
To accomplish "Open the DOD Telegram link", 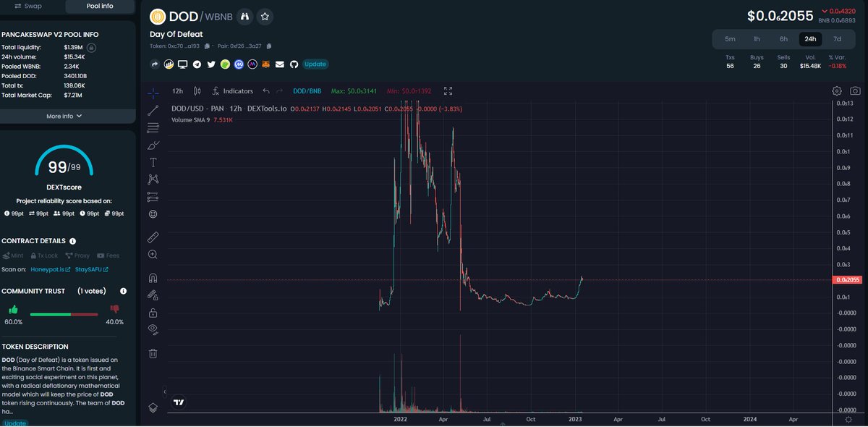I will click(197, 64).
